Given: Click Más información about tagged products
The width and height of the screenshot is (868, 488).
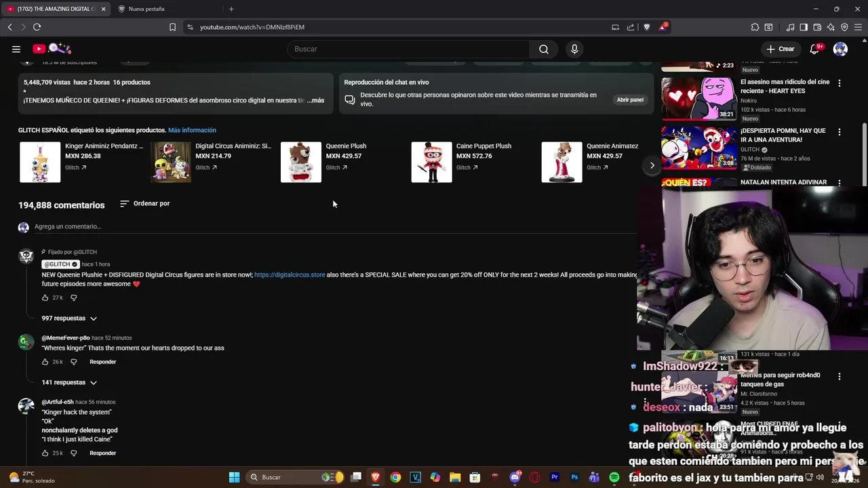Looking at the screenshot, I should (x=192, y=130).
